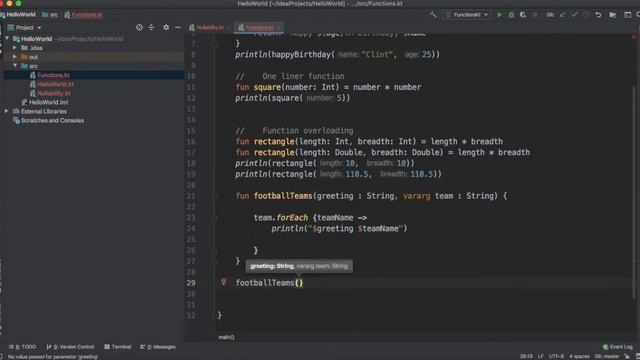This screenshot has height=360, width=640.
Task: Collapse the HelloWorld root project node
Action: pyautogui.click(x=7, y=38)
